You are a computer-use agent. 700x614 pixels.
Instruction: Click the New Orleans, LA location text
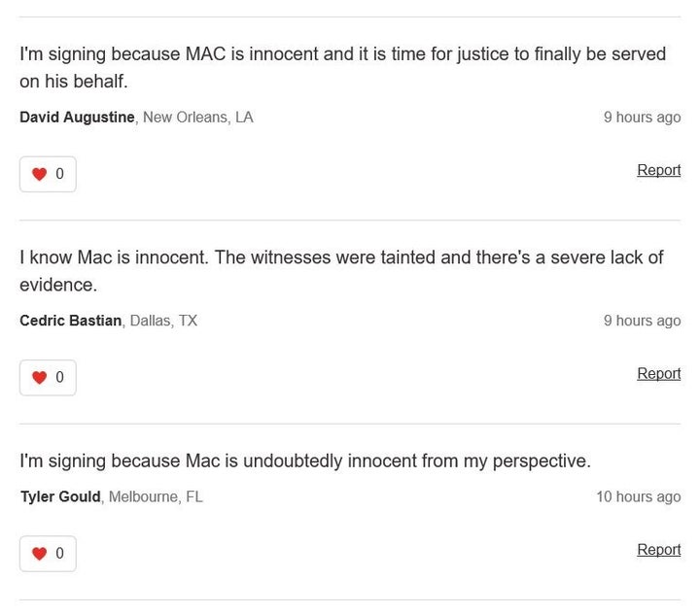pos(197,118)
